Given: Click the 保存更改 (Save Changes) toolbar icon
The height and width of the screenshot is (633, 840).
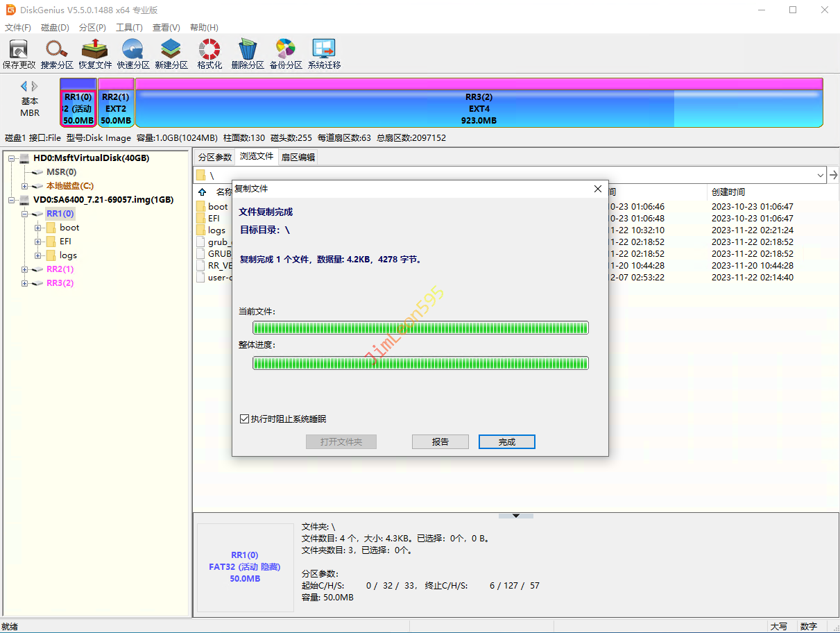Looking at the screenshot, I should point(19,53).
